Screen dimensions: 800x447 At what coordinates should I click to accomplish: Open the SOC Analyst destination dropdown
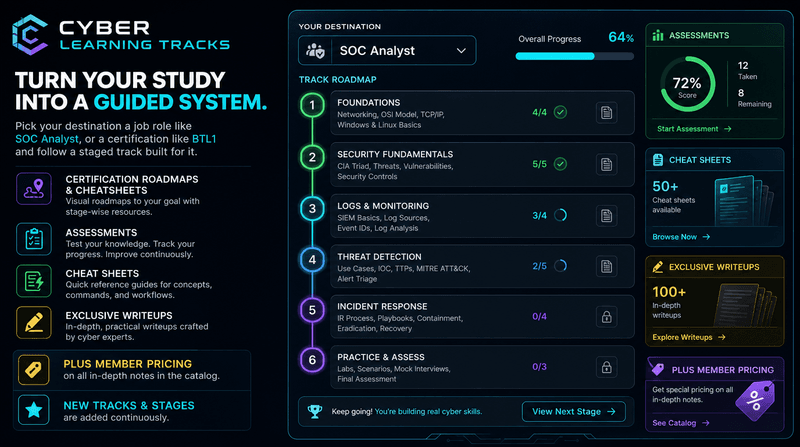click(x=387, y=51)
